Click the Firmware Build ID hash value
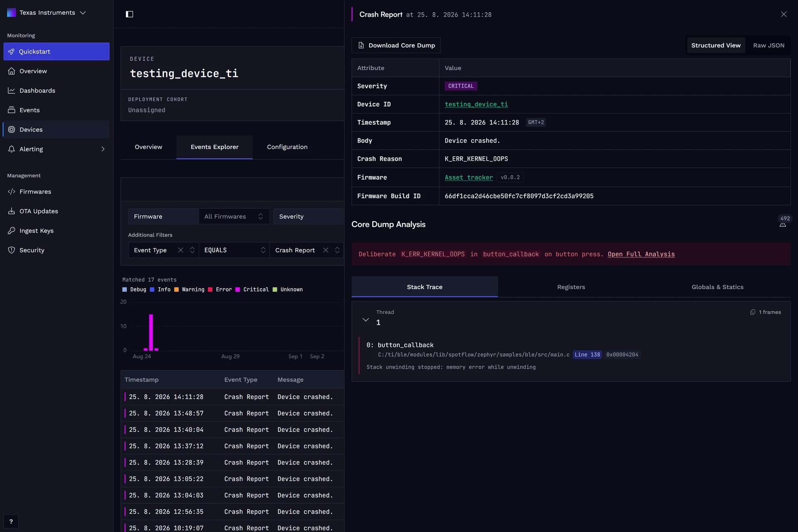Image resolution: width=798 pixels, height=532 pixels. 519,196
